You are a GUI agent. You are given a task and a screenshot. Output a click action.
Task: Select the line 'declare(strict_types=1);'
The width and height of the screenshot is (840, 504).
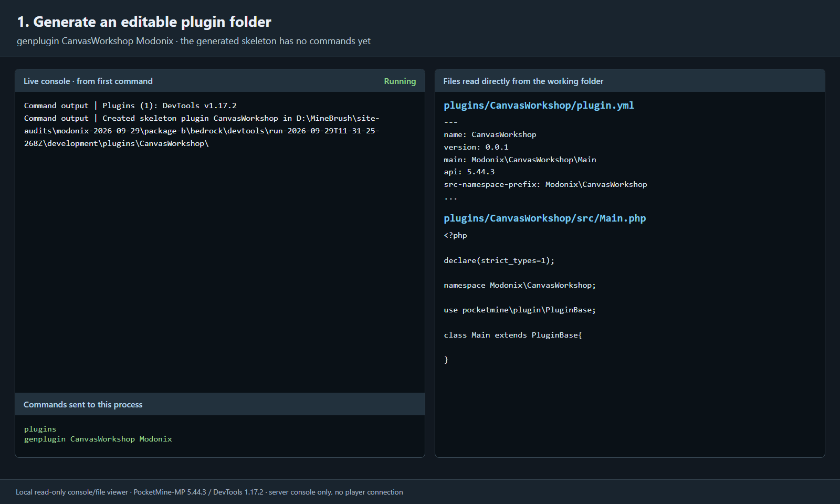[499, 260]
